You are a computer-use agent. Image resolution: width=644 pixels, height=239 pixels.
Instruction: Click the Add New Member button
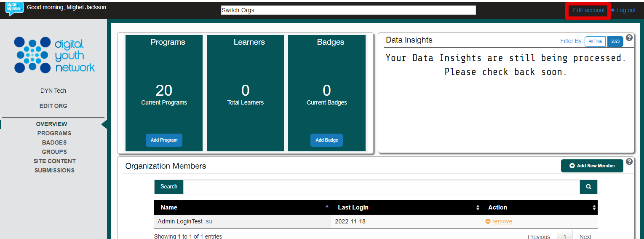point(592,166)
